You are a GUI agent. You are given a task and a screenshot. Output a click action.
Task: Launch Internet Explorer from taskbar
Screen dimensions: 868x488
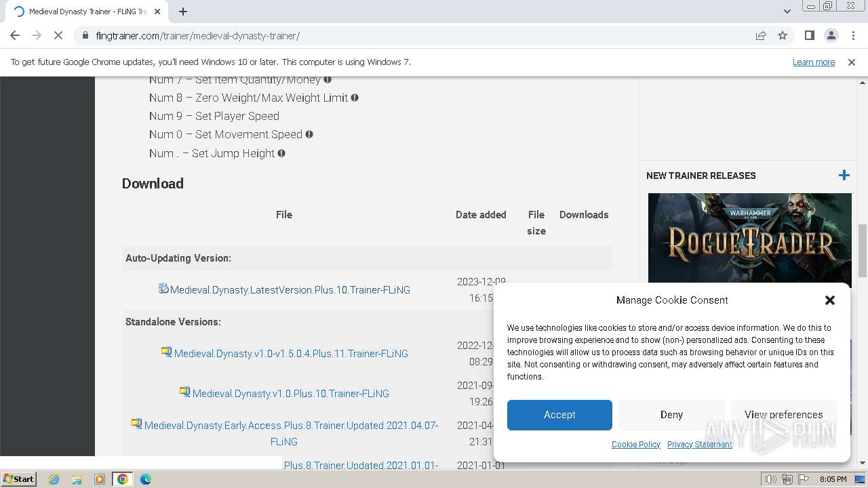tap(54, 479)
